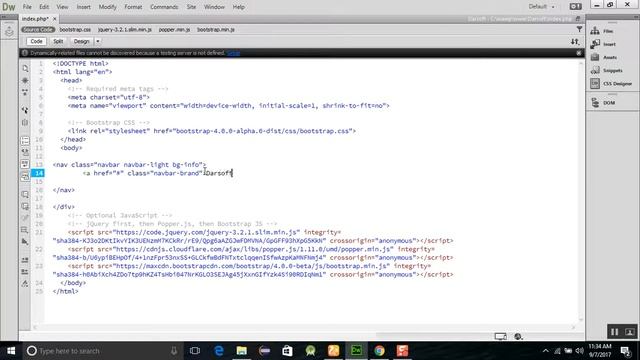Click the Outdent Code icon
Image resolution: width=640 pixels, height=360 pixels.
click(x=25, y=271)
